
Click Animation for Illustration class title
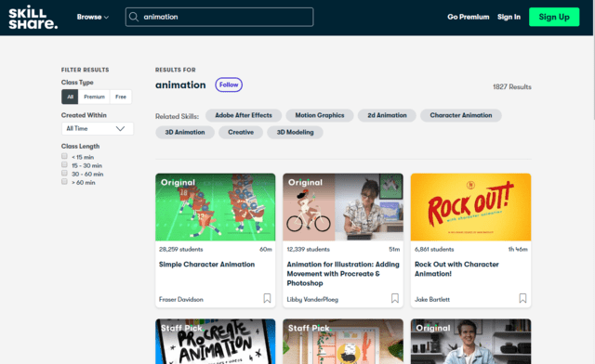[x=343, y=274]
